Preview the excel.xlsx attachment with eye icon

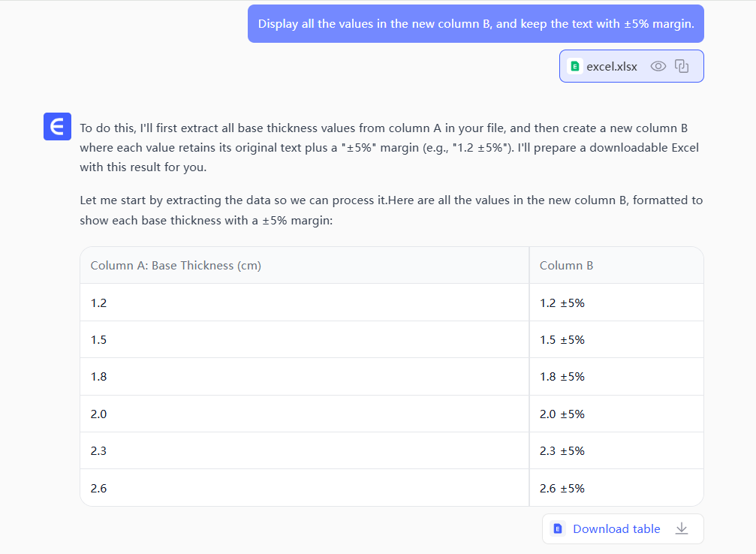(658, 66)
